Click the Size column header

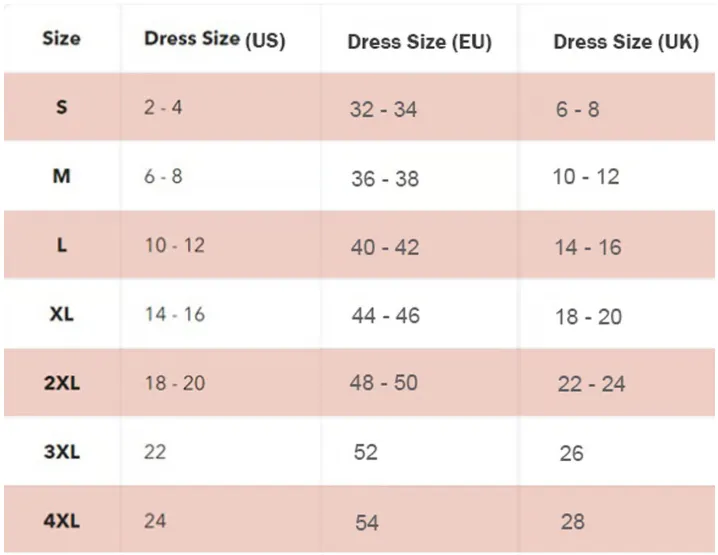point(62,39)
